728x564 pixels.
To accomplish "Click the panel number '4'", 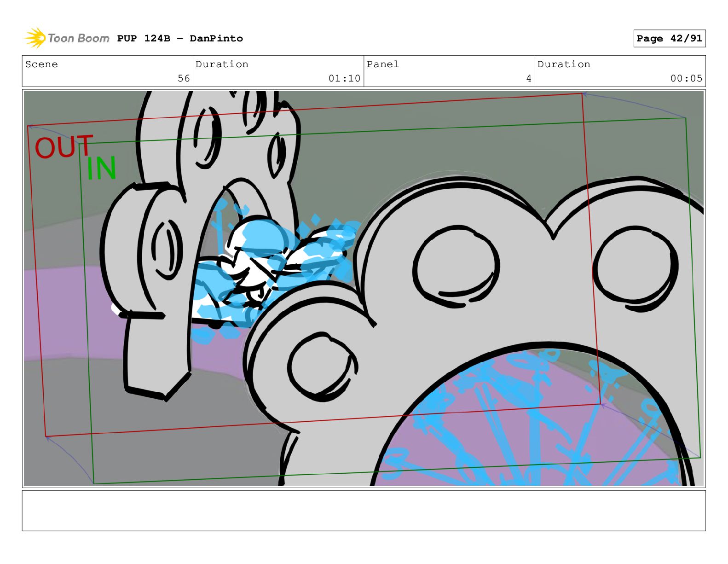I will (x=529, y=78).
